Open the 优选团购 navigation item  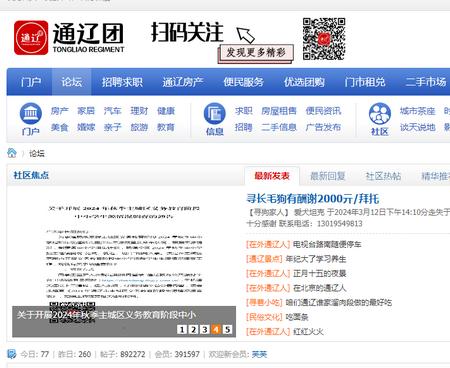click(304, 82)
